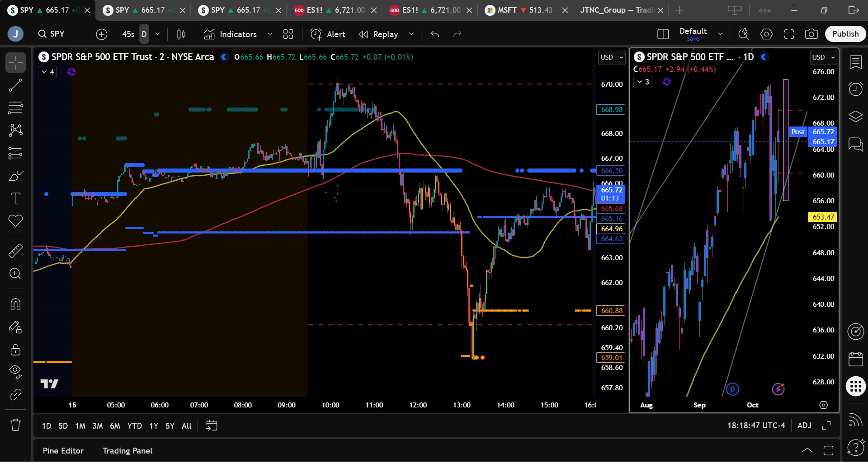The width and height of the screenshot is (868, 463).
Task: Switch to the JTNC_Group tab
Action: [x=622, y=10]
